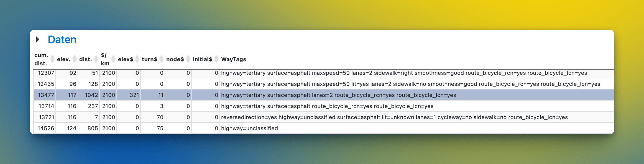Screen dimensions: 644x164
Task: Select the row with cum. dist. 12435
Action: coord(324,84)
